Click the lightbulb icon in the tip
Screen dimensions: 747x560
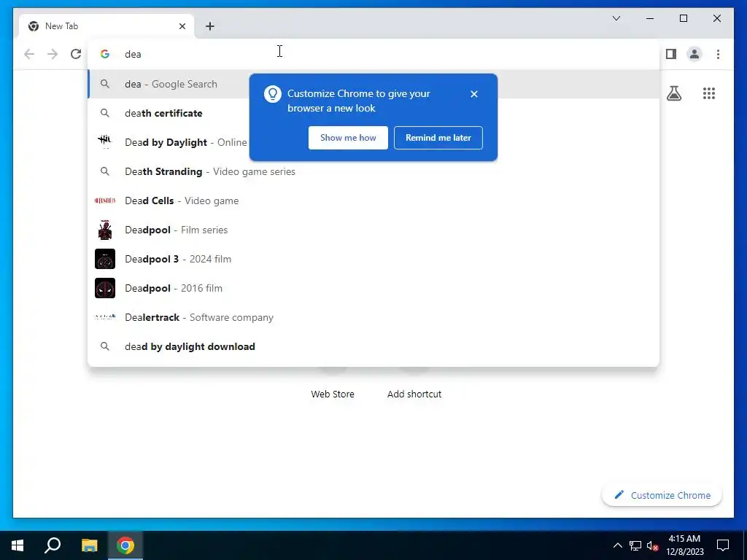[273, 94]
